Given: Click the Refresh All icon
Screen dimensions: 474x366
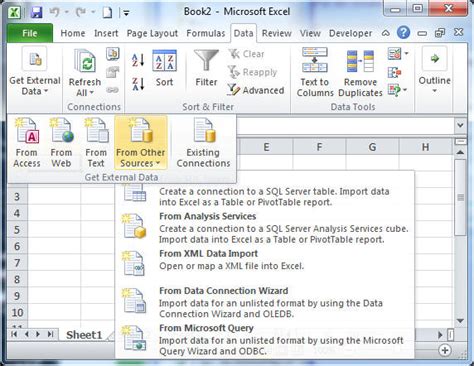Looking at the screenshot, I should coord(85,61).
